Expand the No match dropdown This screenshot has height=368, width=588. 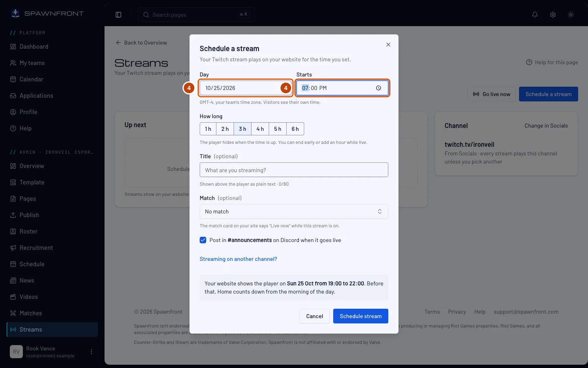294,211
